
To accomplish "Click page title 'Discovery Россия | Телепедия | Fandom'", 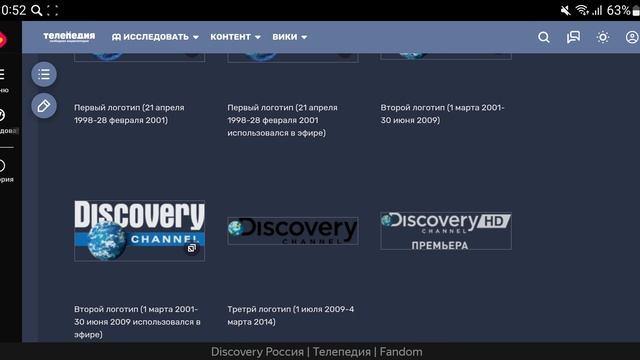I will (317, 352).
